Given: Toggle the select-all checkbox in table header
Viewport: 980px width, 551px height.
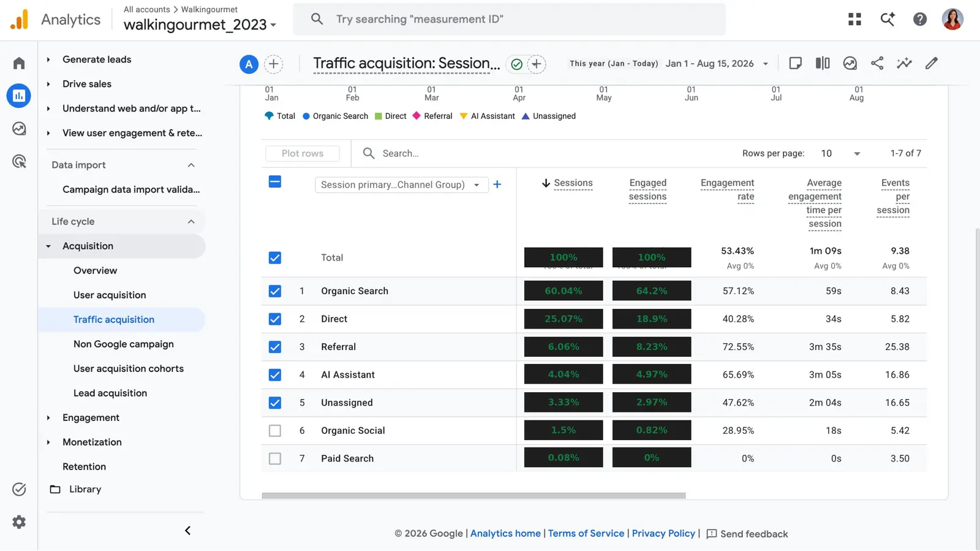Looking at the screenshot, I should pos(275,181).
